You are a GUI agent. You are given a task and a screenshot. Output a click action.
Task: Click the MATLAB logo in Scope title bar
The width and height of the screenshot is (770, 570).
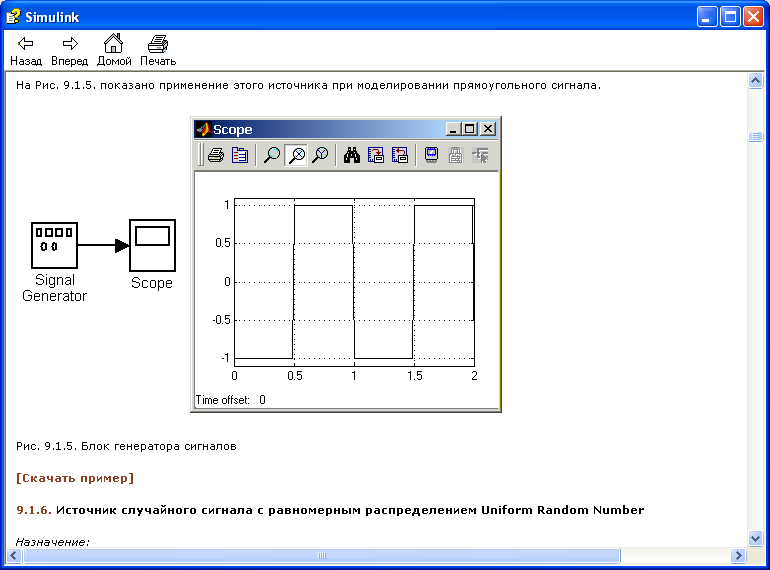(203, 129)
